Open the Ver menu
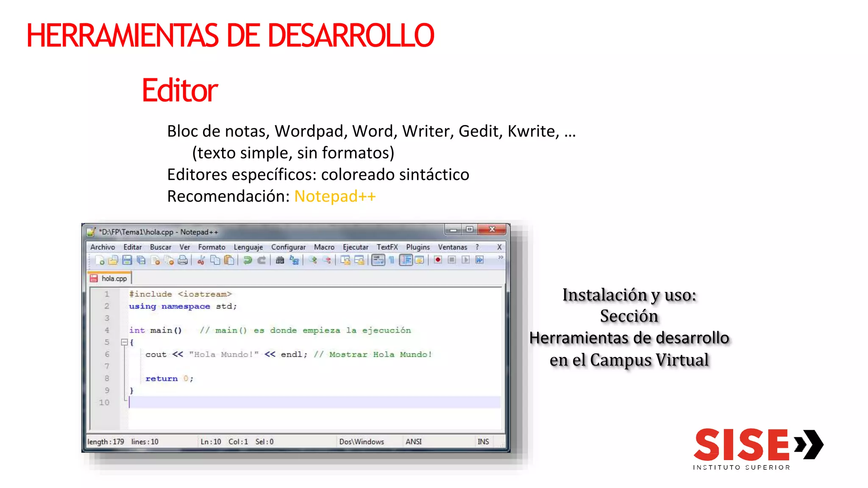Image resolution: width=868 pixels, height=488 pixels. (185, 247)
